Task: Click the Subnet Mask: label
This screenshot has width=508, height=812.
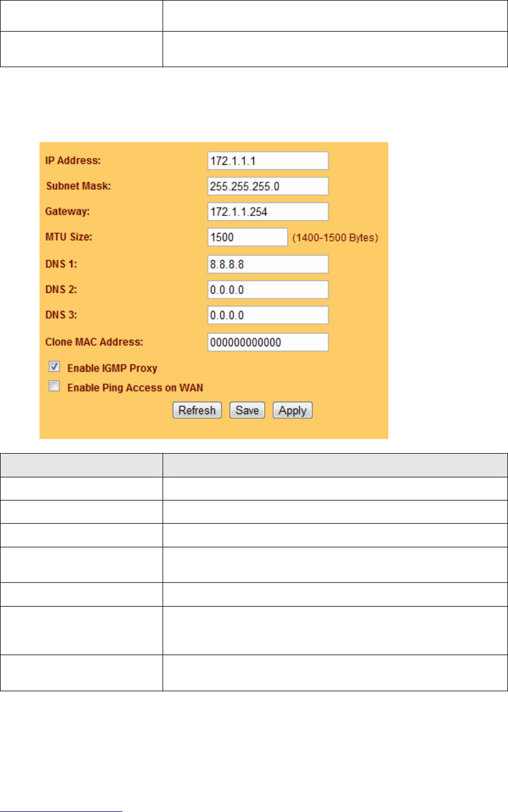Action: 78,186
